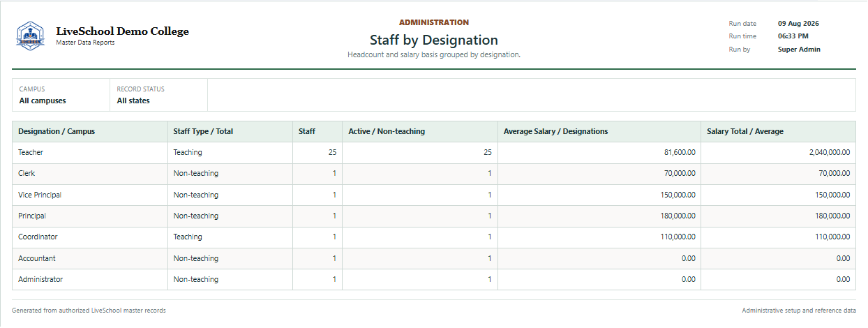
Task: Click the Accountant average salary 0.00 cell
Action: (599, 259)
